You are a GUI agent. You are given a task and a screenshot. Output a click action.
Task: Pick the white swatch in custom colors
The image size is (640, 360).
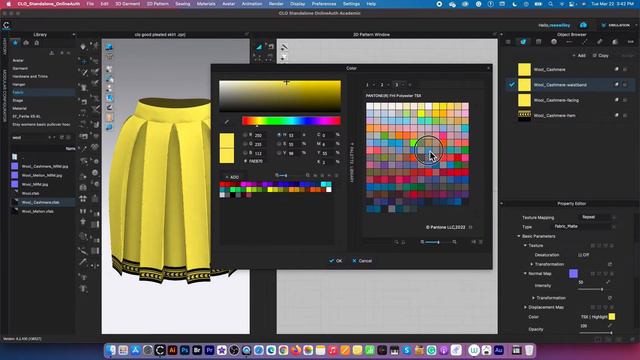pyautogui.click(x=329, y=189)
